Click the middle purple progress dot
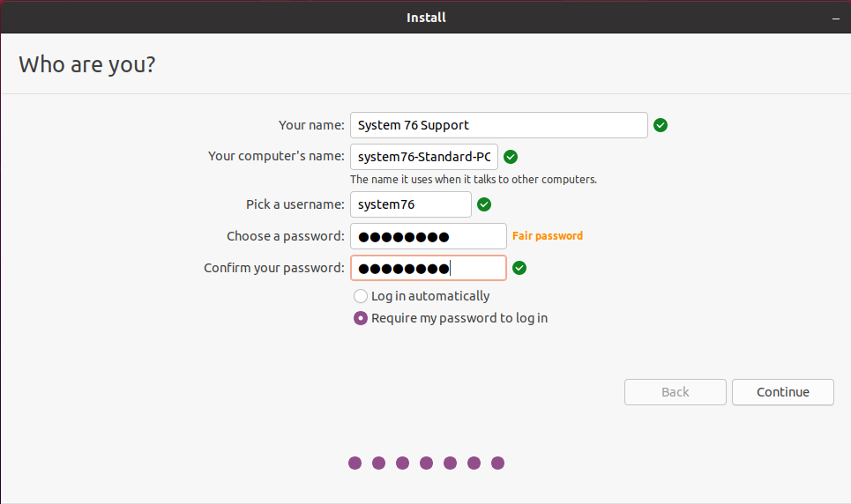Viewport: 851px width, 504px height. pos(426,463)
